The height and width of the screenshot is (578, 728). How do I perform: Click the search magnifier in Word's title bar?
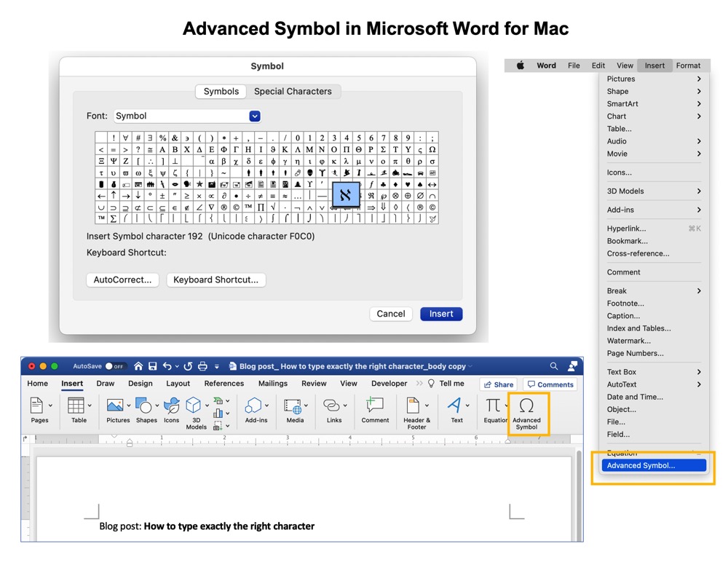click(x=554, y=366)
